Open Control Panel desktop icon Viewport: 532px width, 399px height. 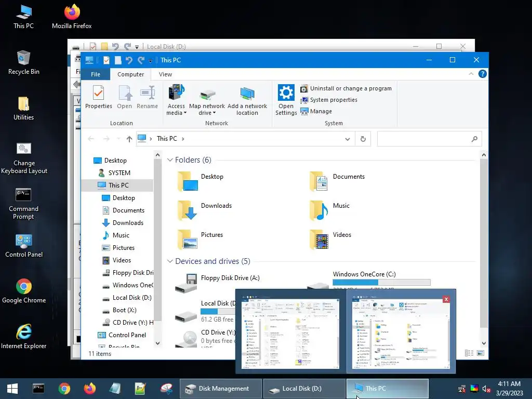tap(24, 246)
